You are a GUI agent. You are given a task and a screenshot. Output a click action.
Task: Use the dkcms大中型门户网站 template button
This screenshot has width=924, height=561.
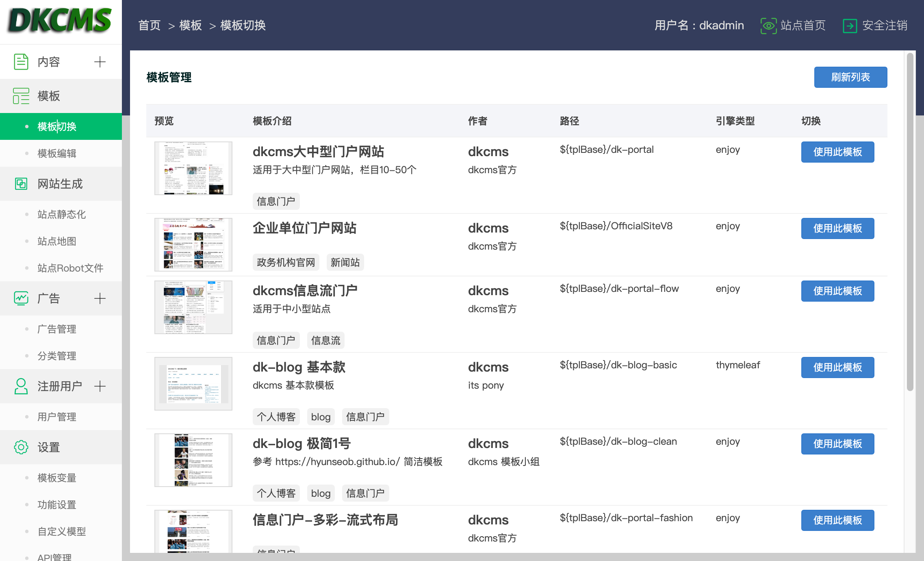(x=837, y=152)
